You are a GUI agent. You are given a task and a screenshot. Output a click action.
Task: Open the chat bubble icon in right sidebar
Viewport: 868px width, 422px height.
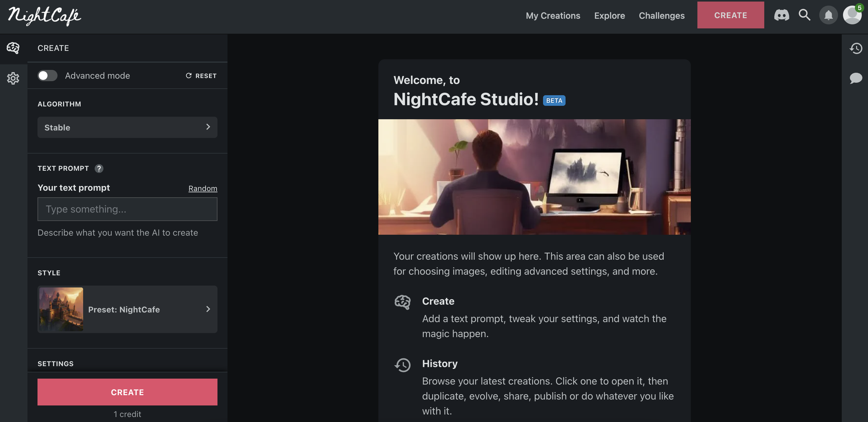[856, 78]
